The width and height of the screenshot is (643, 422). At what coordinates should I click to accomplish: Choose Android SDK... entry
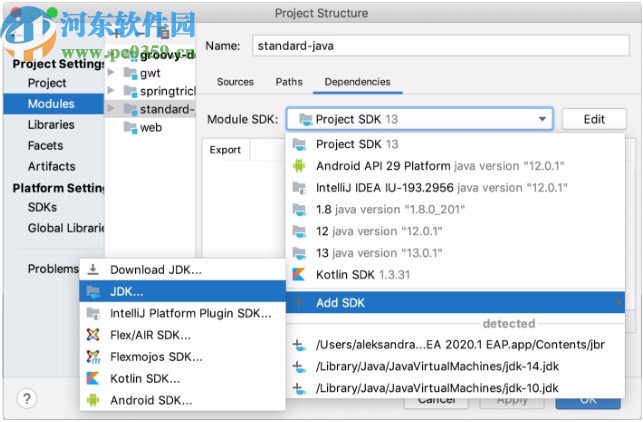tap(182, 400)
